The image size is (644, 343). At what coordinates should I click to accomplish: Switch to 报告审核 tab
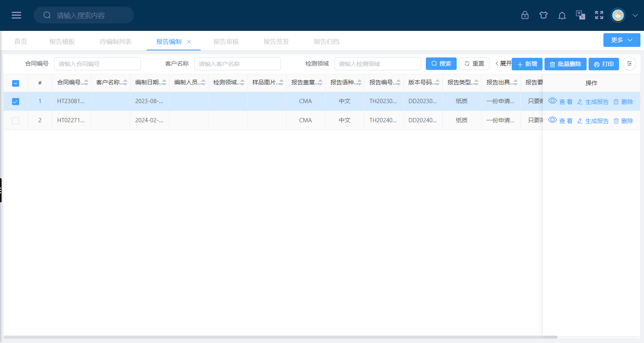coord(226,41)
